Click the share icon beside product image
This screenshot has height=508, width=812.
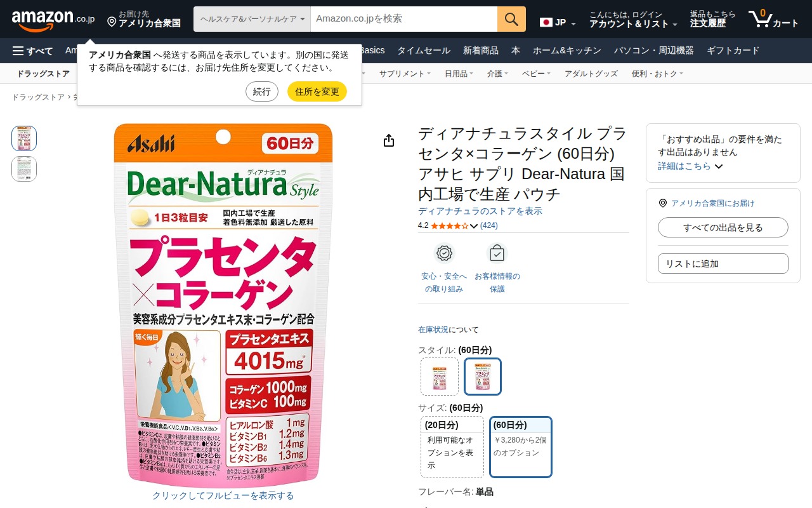tap(389, 141)
